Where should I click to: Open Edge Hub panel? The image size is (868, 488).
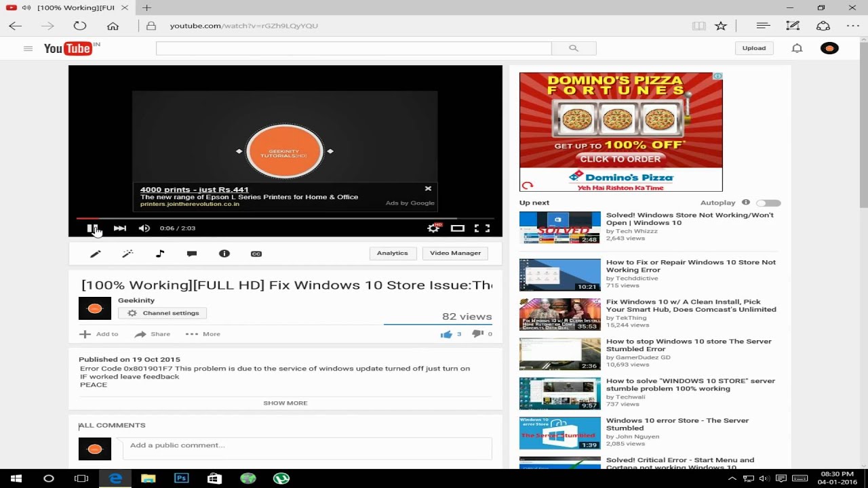(764, 26)
